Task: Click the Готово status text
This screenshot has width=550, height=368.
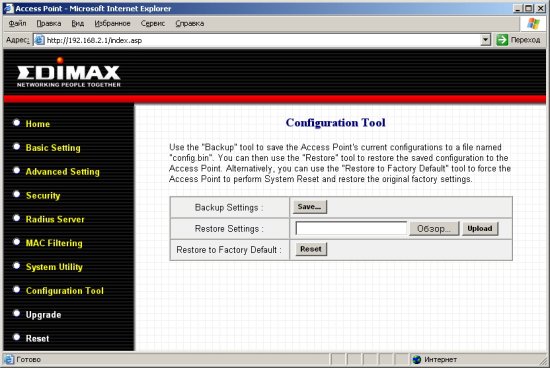Action: [x=28, y=360]
